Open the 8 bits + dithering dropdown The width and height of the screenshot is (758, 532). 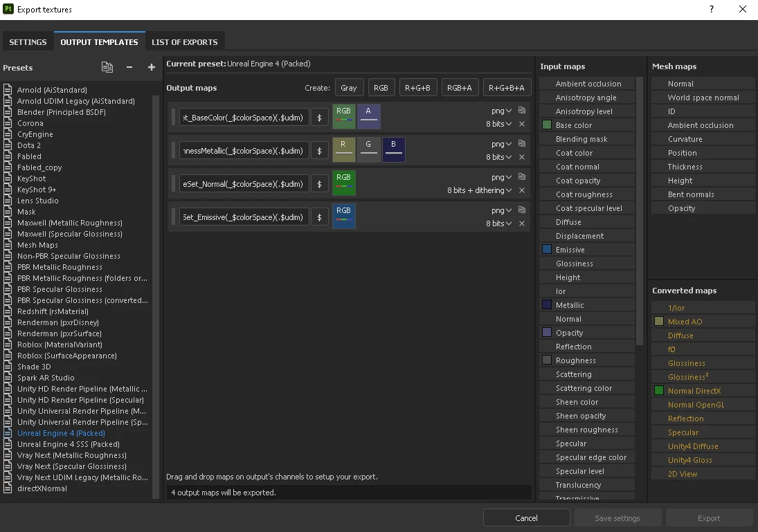pos(479,190)
